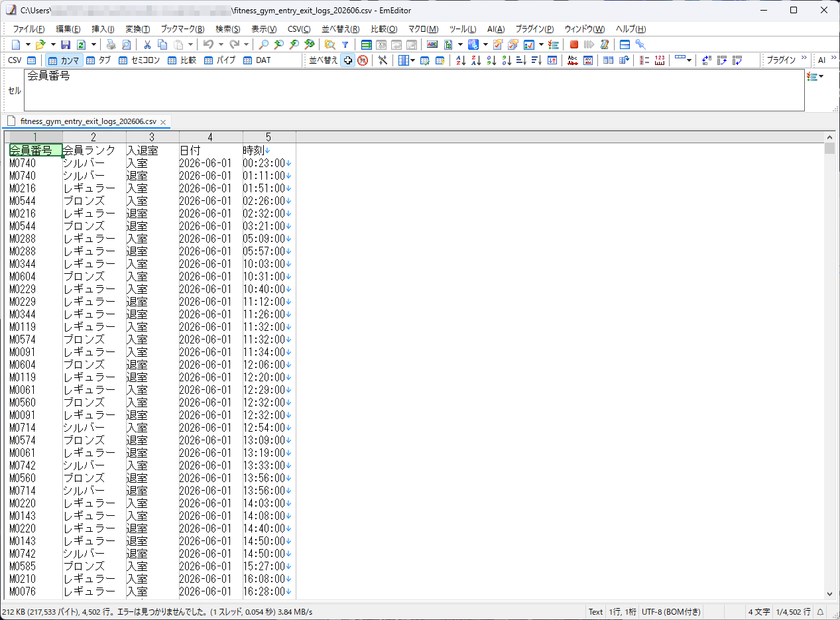The width and height of the screenshot is (840, 620).
Task: Click the Reset sort (red no) icon
Action: 363,60
